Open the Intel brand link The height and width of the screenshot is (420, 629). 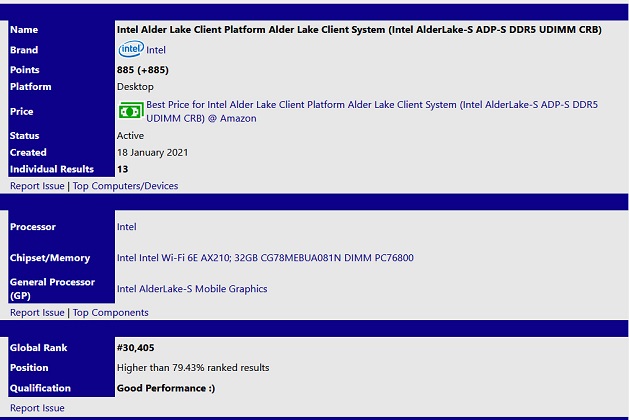[156, 50]
